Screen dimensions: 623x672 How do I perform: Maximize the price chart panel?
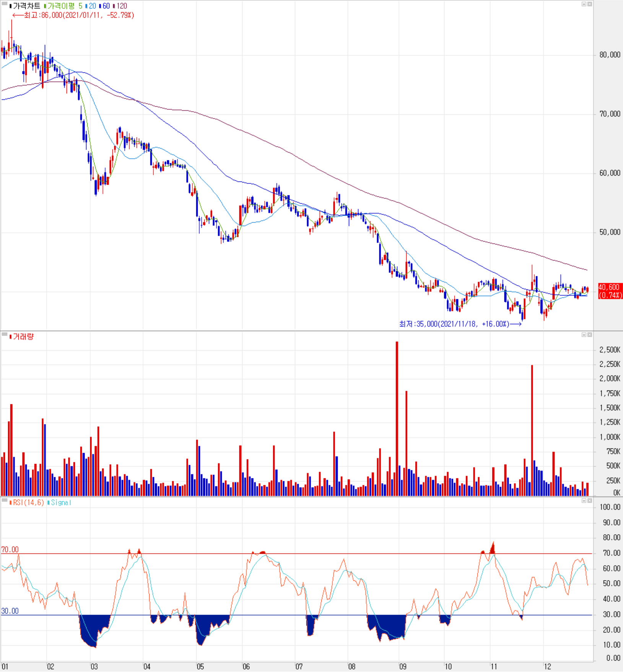pos(584,4)
